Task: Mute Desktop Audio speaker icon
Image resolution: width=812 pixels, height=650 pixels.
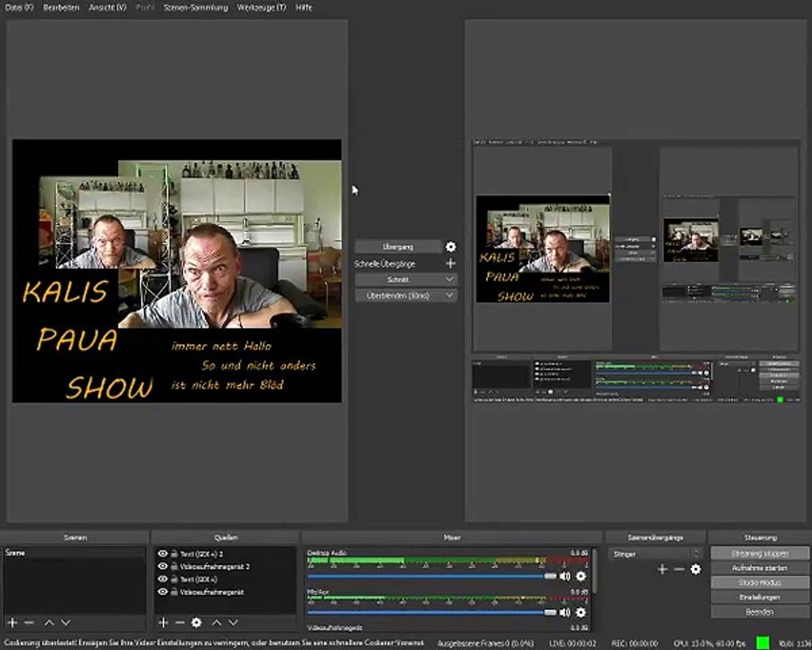Action: point(565,576)
